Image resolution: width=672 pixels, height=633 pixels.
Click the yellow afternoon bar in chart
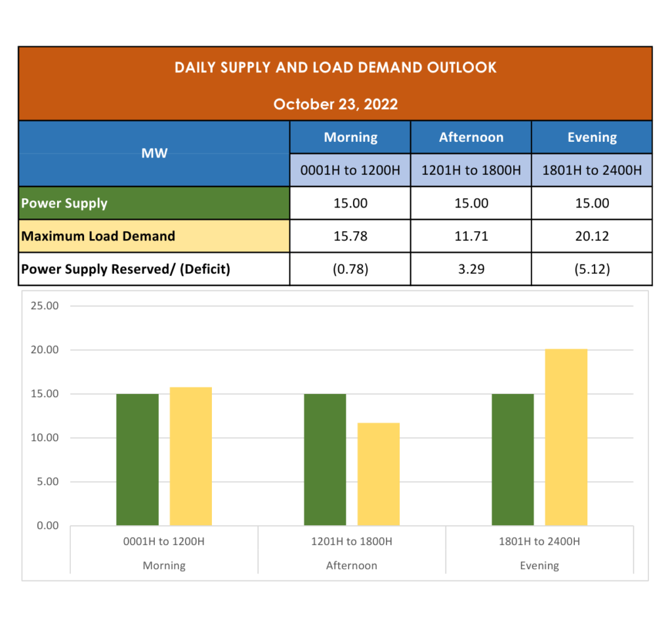(x=379, y=474)
